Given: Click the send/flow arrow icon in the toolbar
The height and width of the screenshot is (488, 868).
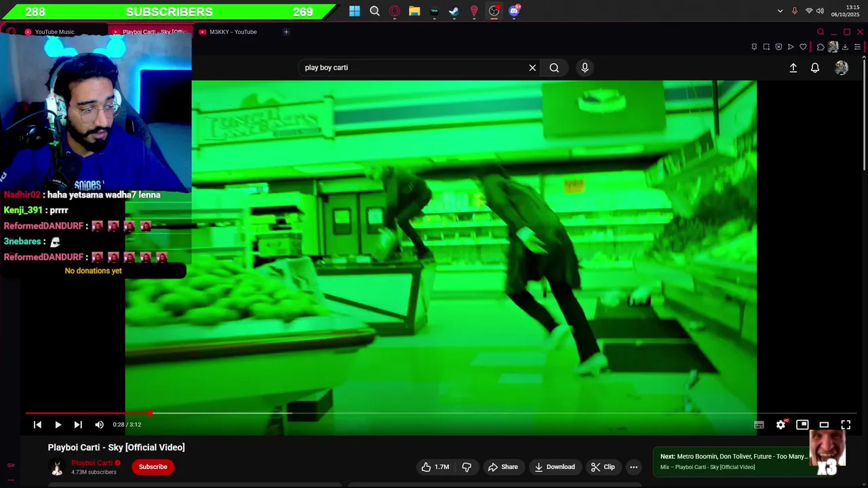Looking at the screenshot, I should tap(791, 47).
